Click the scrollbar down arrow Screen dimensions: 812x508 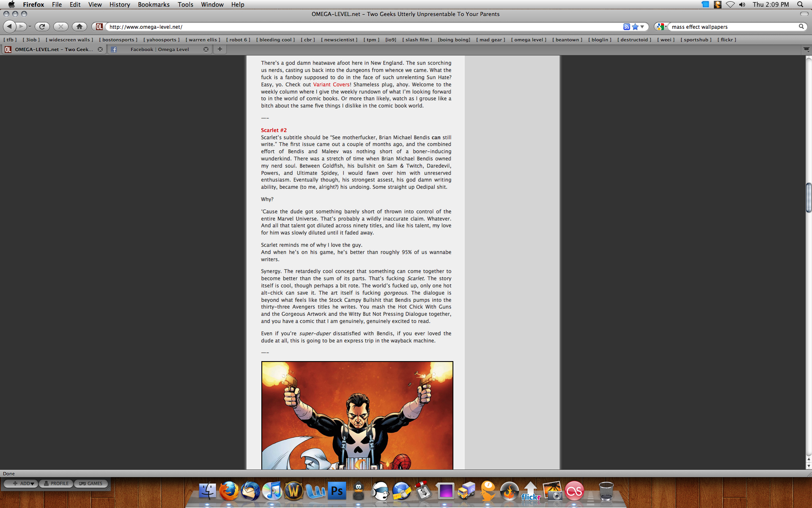click(x=808, y=466)
